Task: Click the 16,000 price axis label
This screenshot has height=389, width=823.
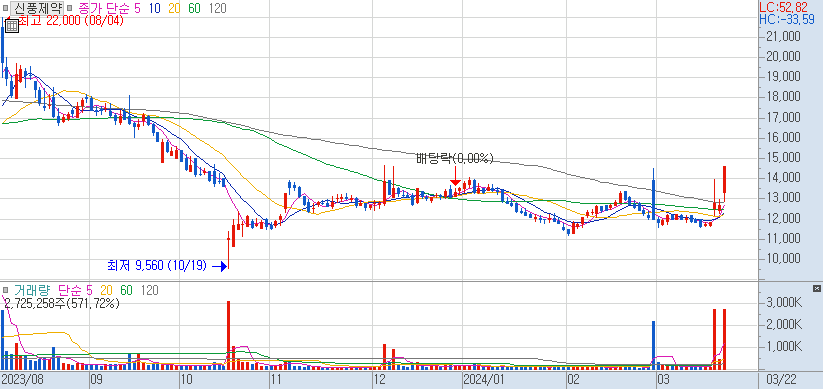Action: (x=784, y=138)
